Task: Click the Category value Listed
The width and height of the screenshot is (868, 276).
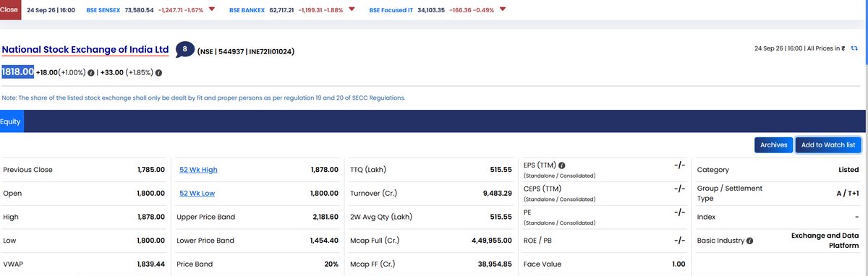Action: [848, 170]
